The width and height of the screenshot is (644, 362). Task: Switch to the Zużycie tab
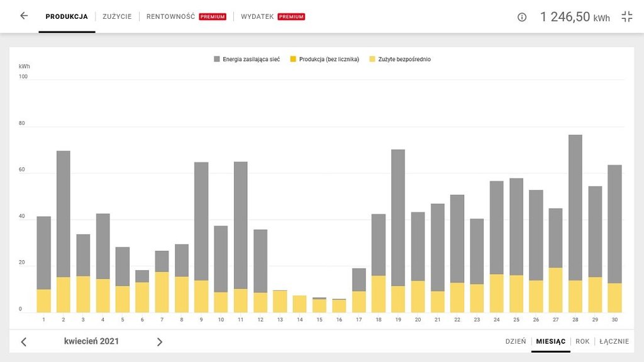[117, 17]
